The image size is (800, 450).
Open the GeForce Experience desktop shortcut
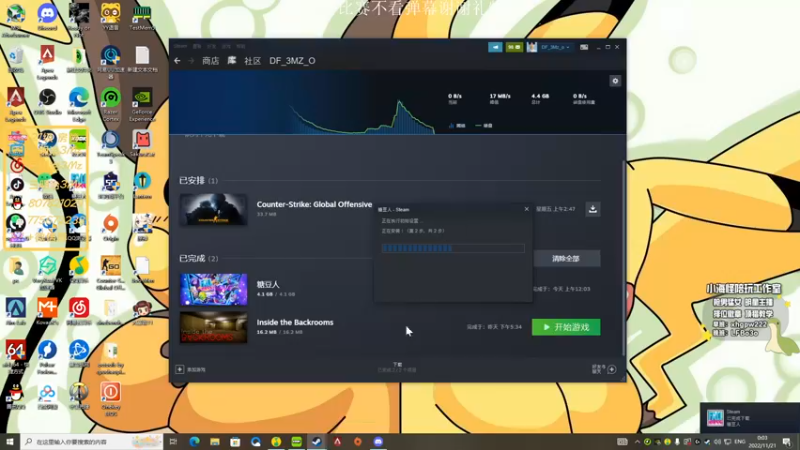coord(142,105)
